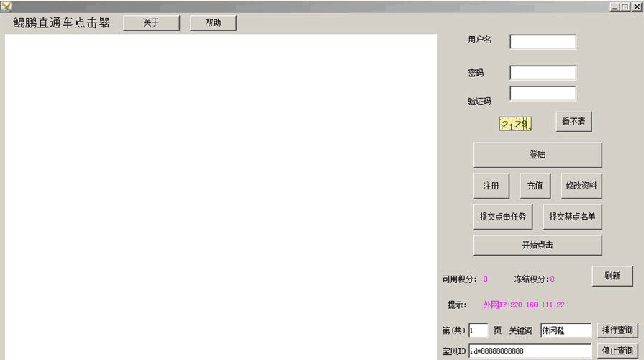This screenshot has width=644, height=360.
Task: Click the captcha verification image
Action: tap(515, 124)
